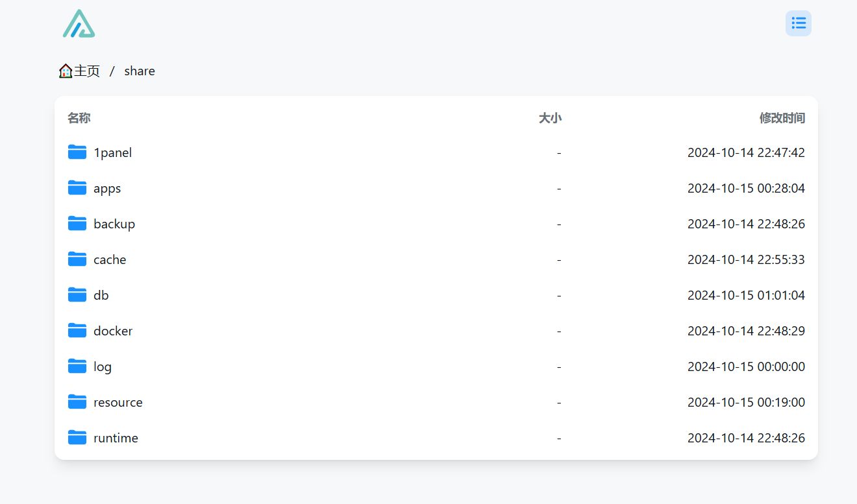Click the home icon in breadcrumb
This screenshot has height=504, width=857.
(x=66, y=71)
